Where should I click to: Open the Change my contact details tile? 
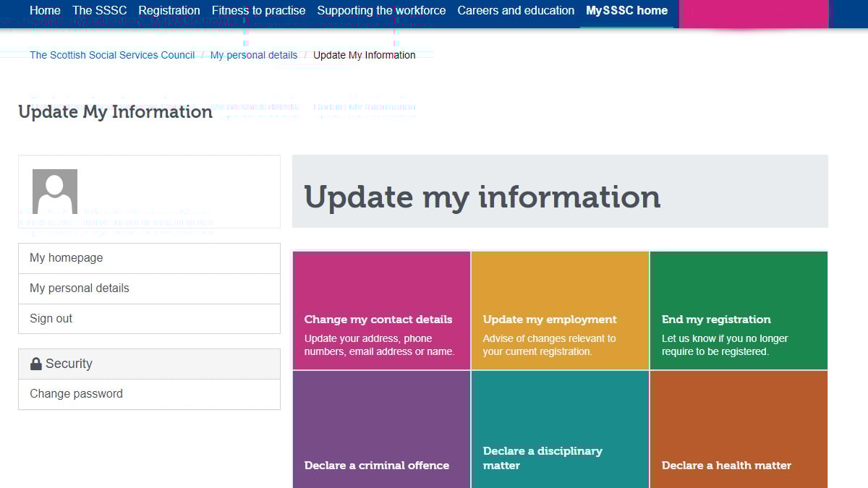pyautogui.click(x=381, y=311)
